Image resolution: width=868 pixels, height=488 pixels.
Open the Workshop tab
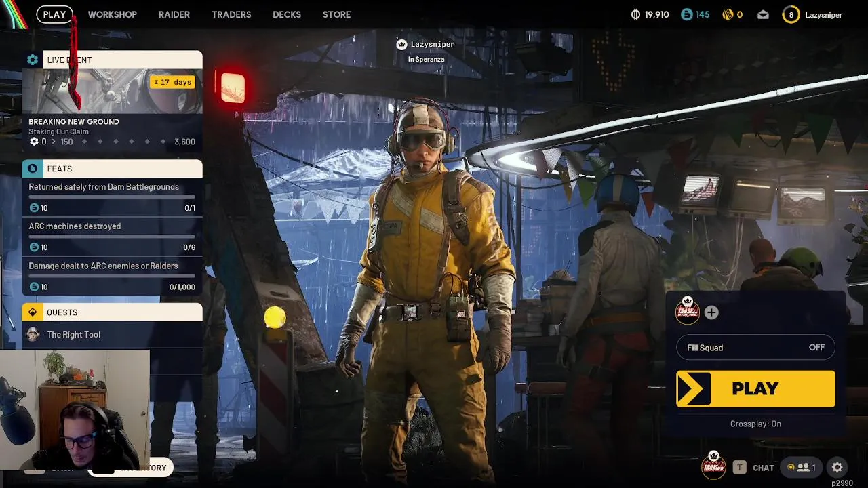(112, 14)
